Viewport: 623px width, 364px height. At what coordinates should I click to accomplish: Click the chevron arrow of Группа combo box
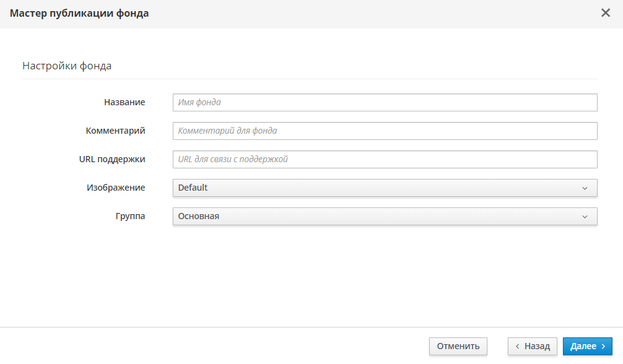(585, 217)
